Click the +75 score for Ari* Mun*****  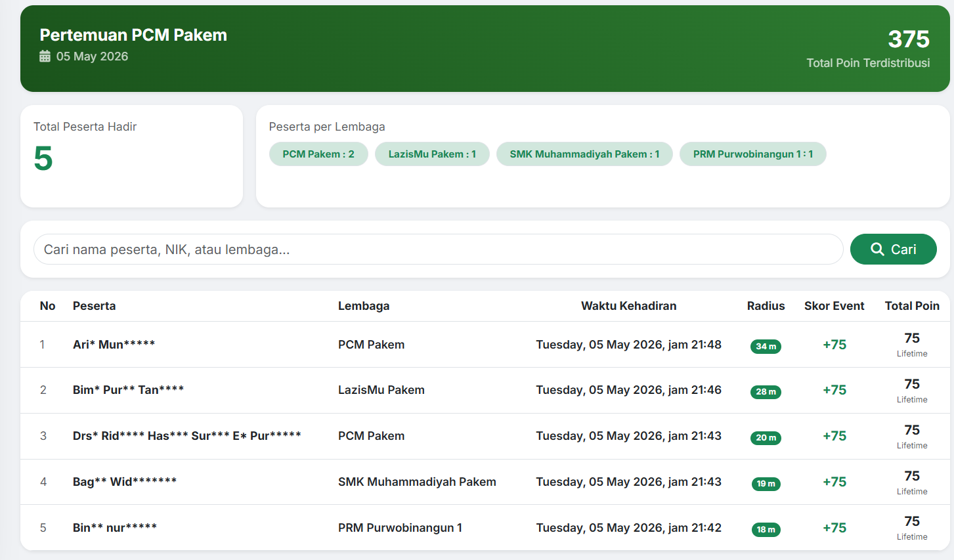[x=835, y=345]
